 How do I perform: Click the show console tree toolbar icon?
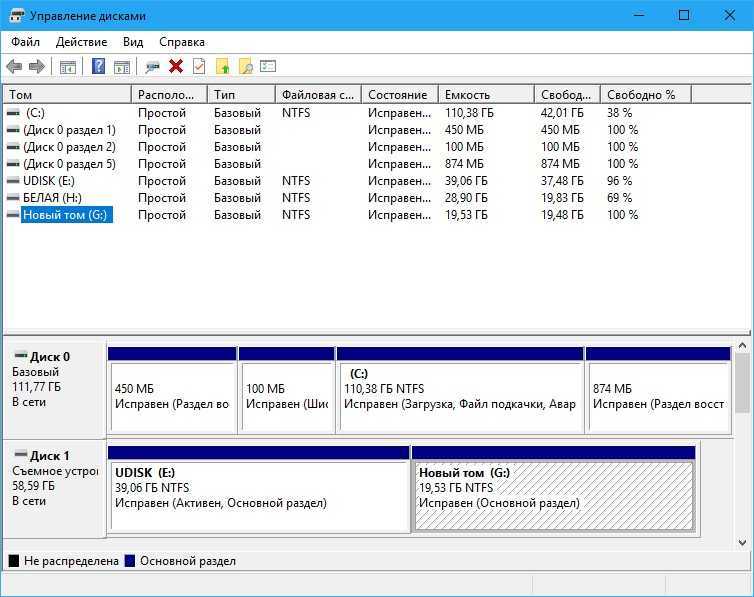click(68, 67)
